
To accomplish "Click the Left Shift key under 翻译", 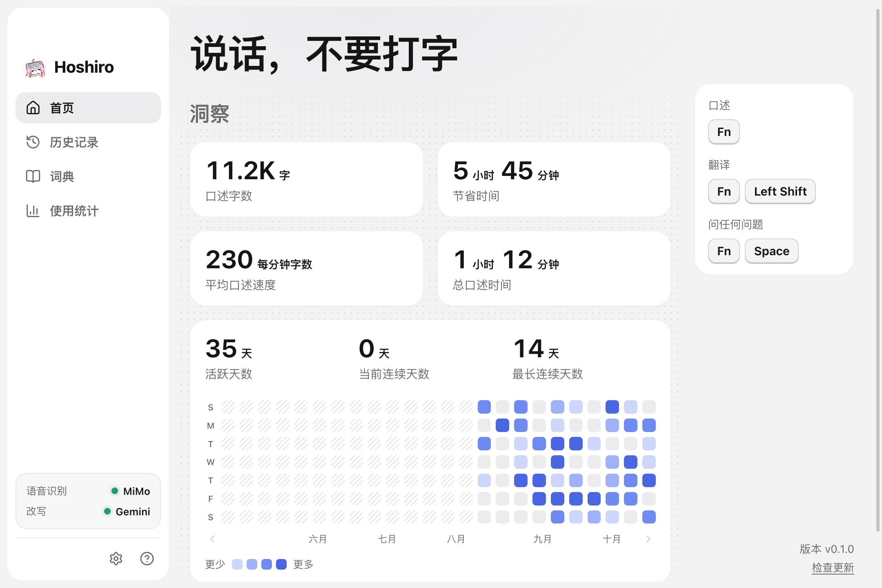I will coord(780,192).
